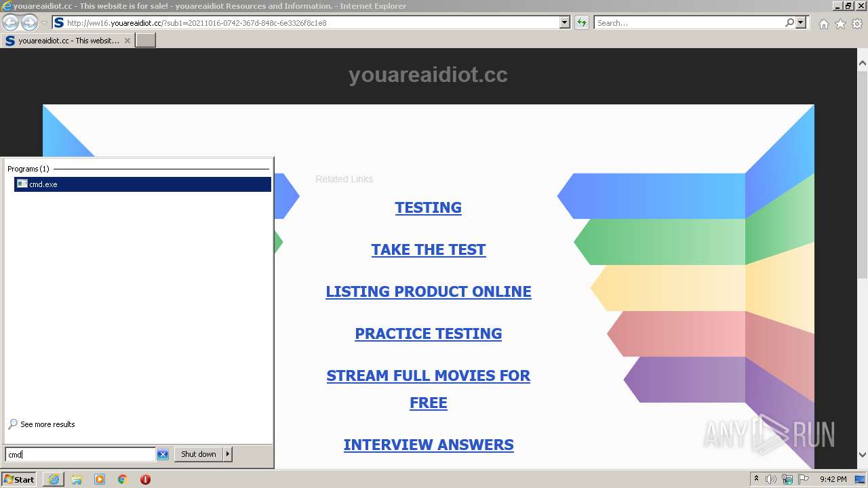Clear the Start search with X button
Image resolution: width=868 pixels, height=488 pixels.
pyautogui.click(x=163, y=455)
